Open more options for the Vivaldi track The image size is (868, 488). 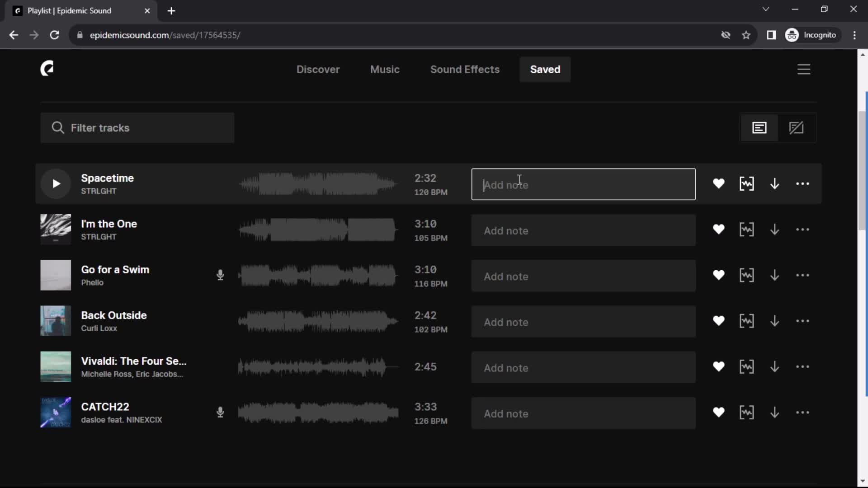click(x=802, y=366)
